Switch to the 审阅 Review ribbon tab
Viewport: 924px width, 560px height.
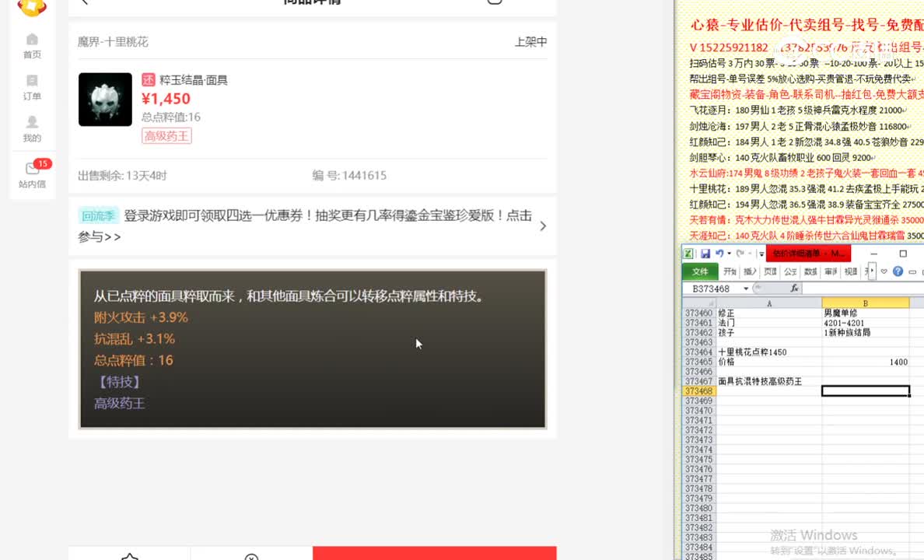831,271
